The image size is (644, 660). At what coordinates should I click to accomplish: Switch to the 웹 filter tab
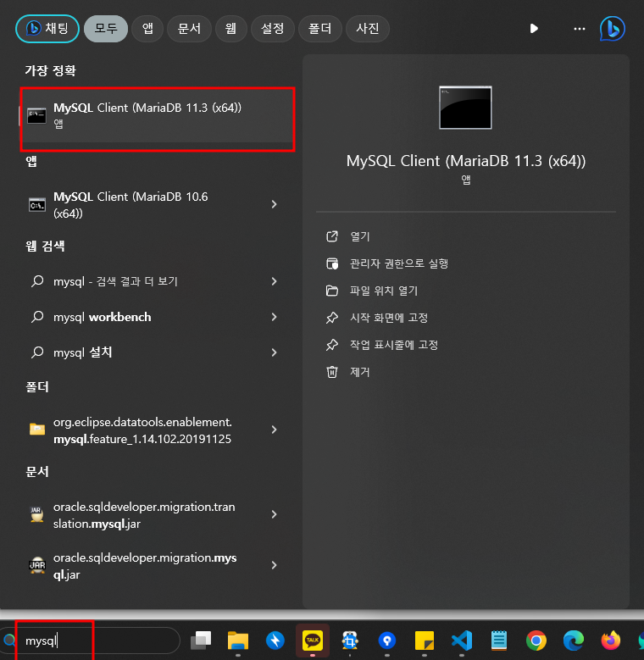(230, 29)
